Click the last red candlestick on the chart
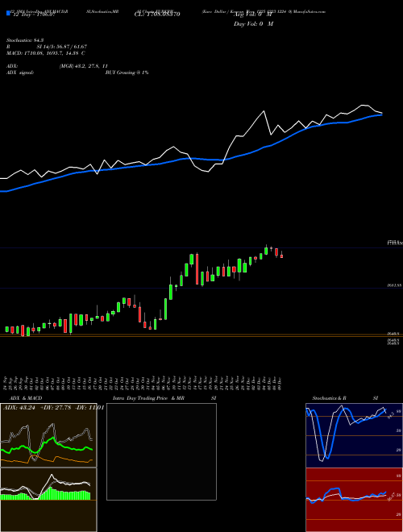This screenshot has width=403, height=532. 281,256
